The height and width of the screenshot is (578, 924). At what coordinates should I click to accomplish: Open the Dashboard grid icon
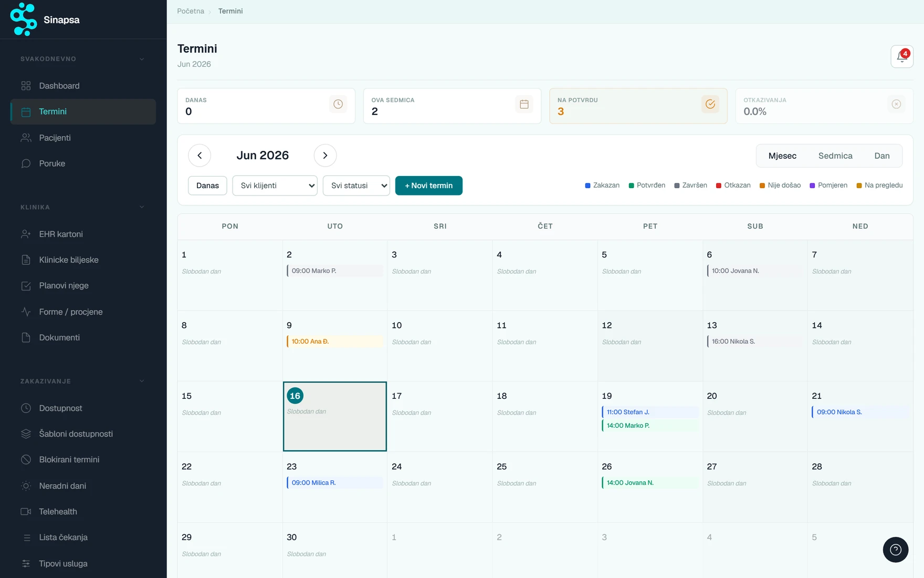click(26, 86)
